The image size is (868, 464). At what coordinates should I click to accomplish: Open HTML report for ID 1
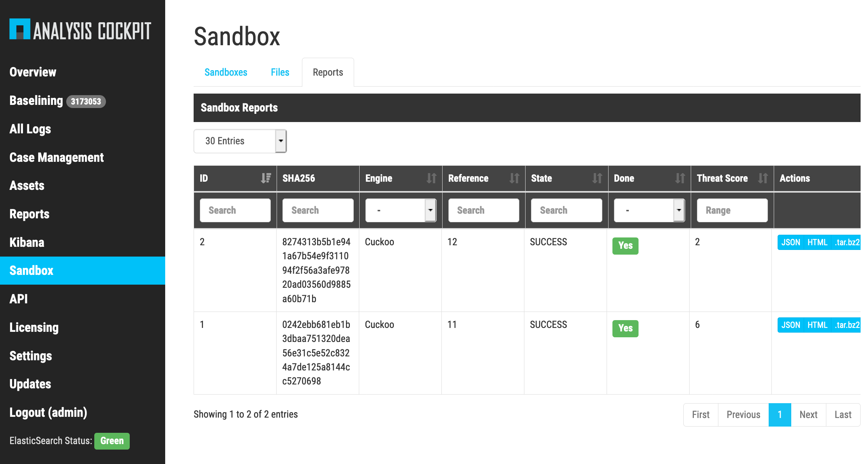point(817,325)
